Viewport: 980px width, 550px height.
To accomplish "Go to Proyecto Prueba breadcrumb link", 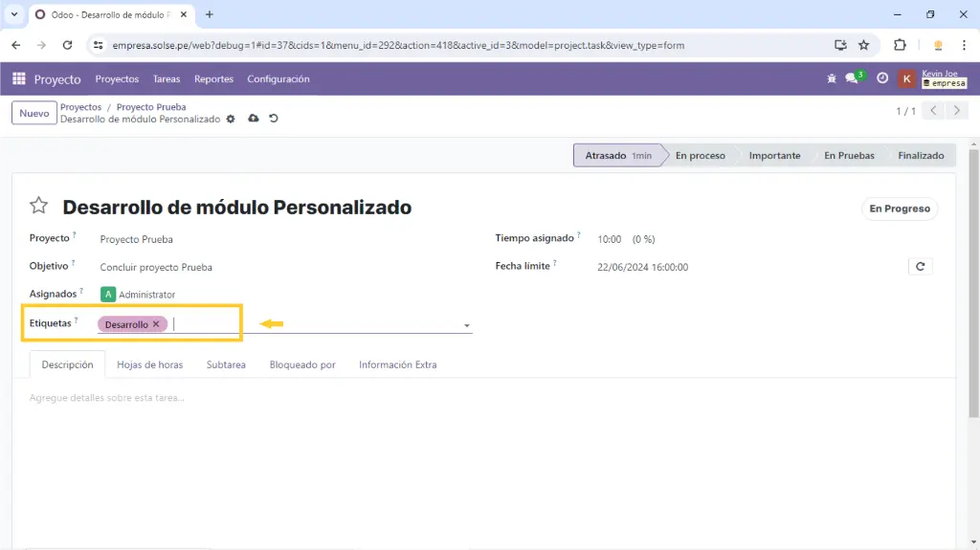I will coord(151,107).
